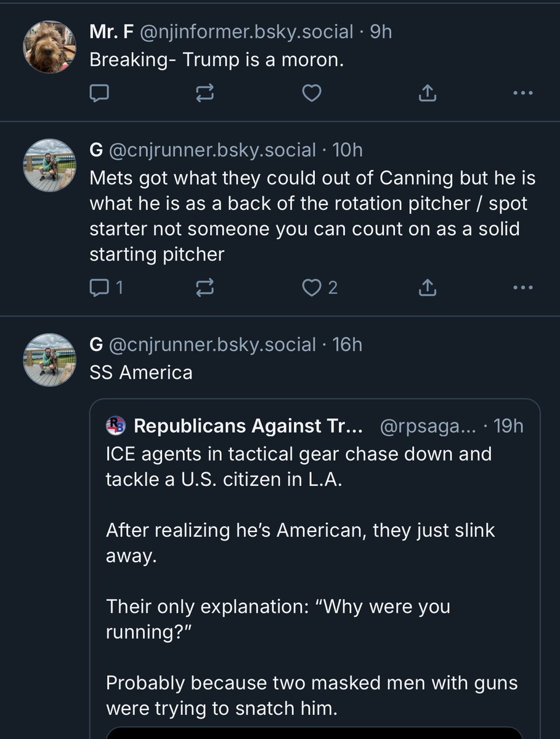Viewport: 560px width, 739px height.
Task: Open G's avatar on the Mets post
Action: (49, 164)
